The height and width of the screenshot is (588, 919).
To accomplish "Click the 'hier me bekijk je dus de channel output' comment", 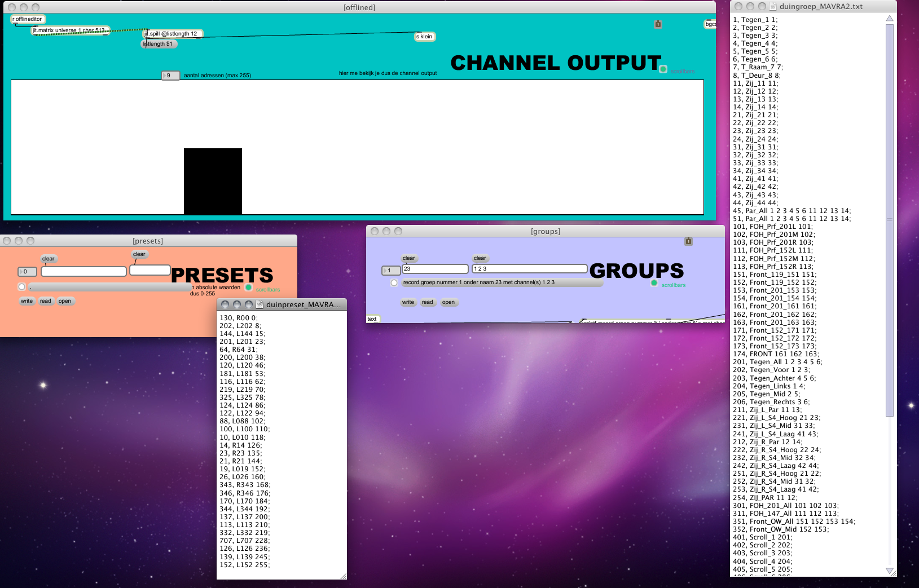I will (x=388, y=73).
